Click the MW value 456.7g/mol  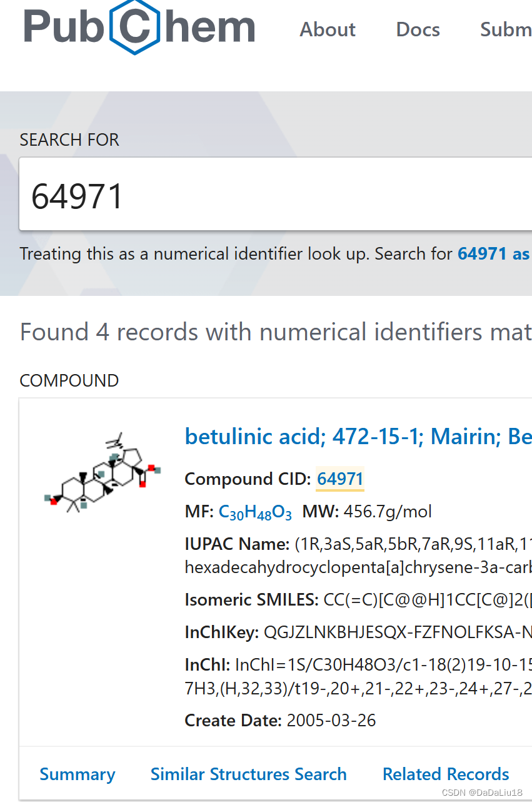388,512
